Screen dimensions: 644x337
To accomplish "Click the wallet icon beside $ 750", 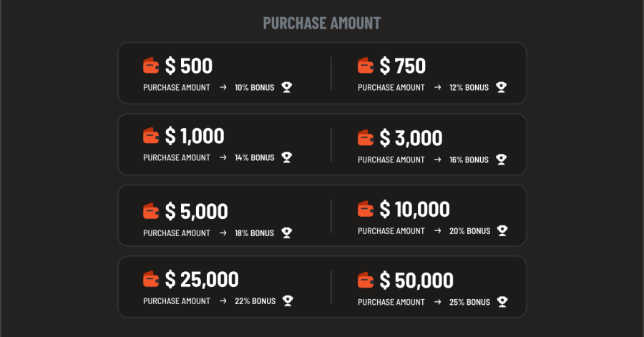I will coord(366,66).
